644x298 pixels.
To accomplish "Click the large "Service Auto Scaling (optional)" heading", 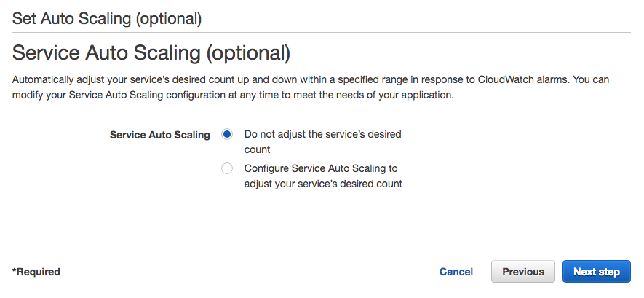I will [151, 53].
